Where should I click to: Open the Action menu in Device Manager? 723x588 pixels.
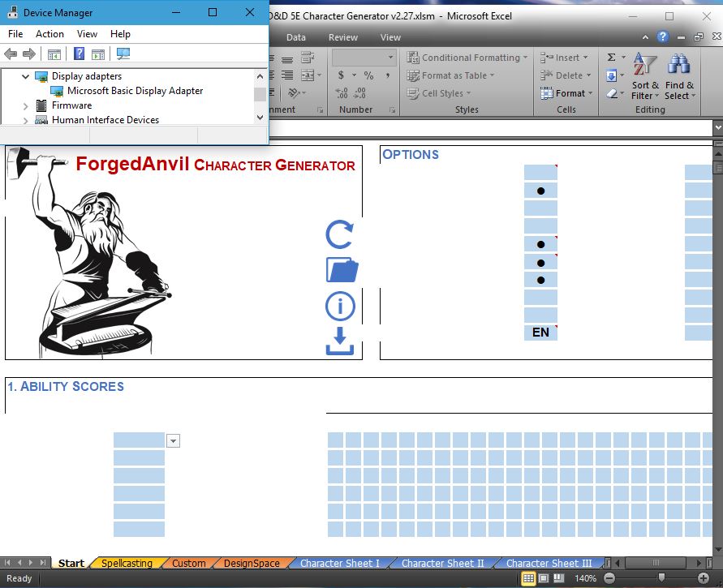click(x=49, y=34)
